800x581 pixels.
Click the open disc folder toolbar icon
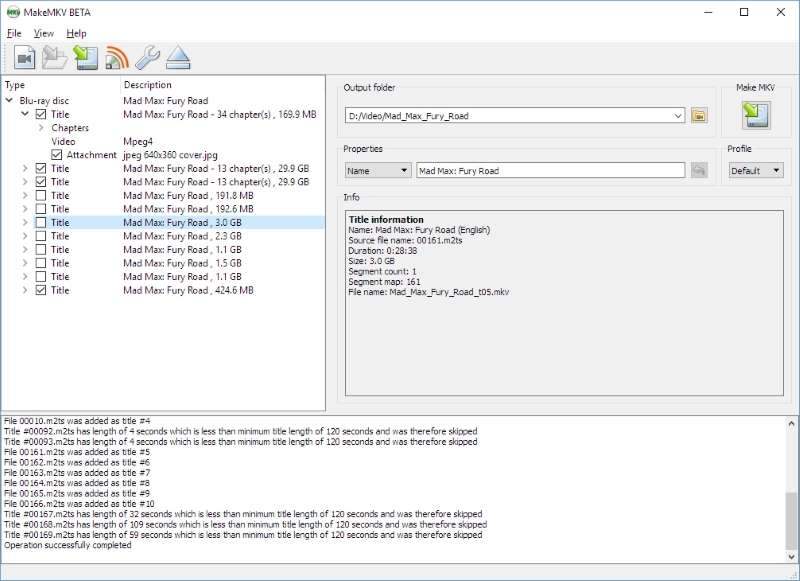point(55,57)
